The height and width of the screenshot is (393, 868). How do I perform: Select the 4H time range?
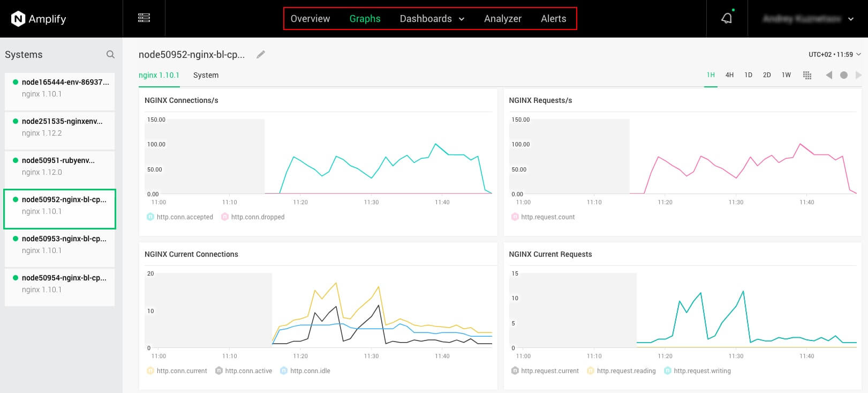729,75
